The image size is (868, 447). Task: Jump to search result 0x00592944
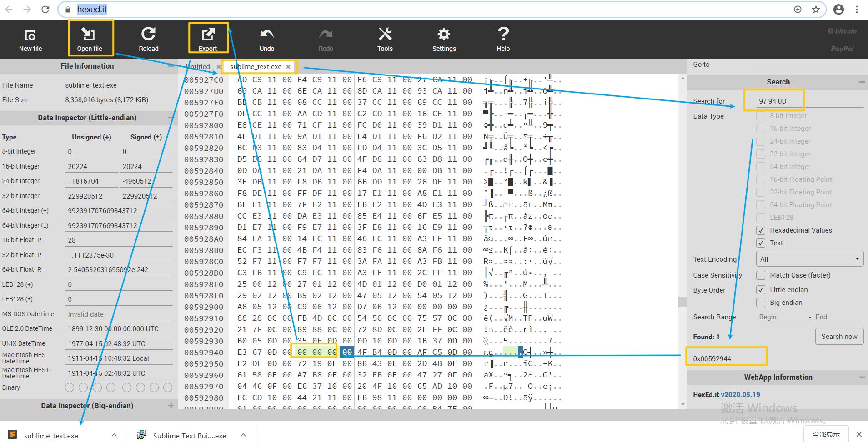coord(712,358)
